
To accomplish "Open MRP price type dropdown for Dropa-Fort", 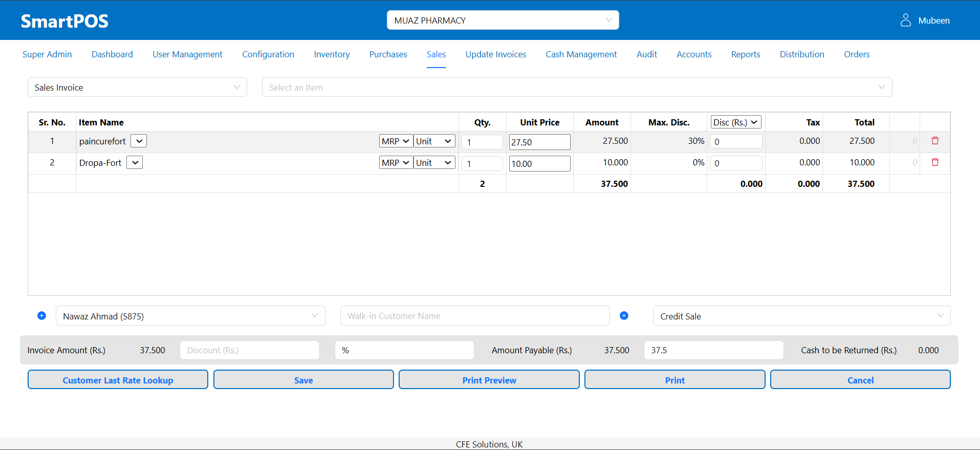I will click(396, 162).
